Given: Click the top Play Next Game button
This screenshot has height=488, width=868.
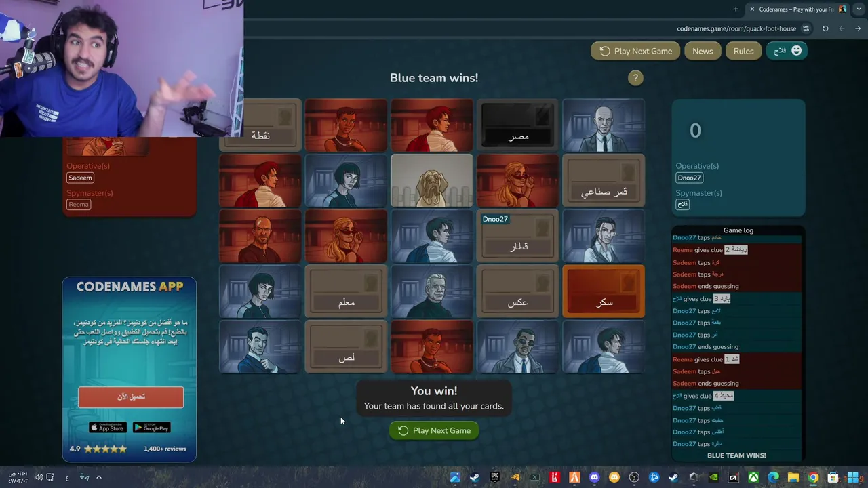Looking at the screenshot, I should click(x=635, y=51).
